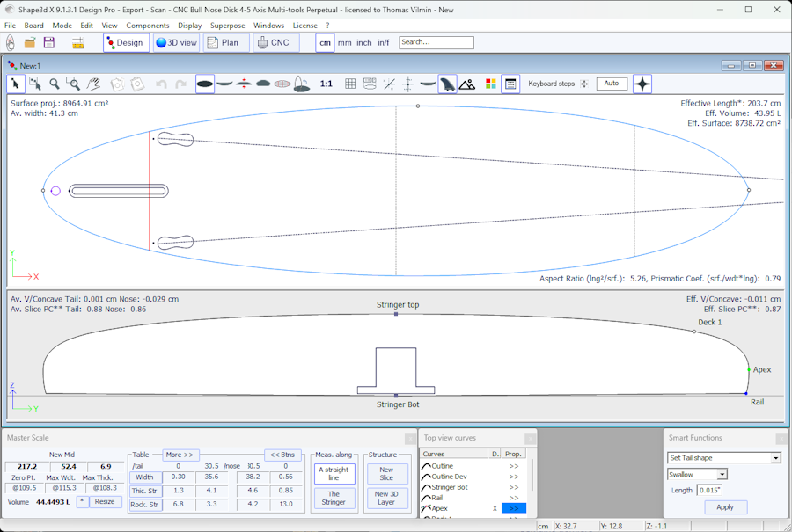Switch to 3D view mode
The height and width of the screenshot is (532, 792).
point(176,42)
